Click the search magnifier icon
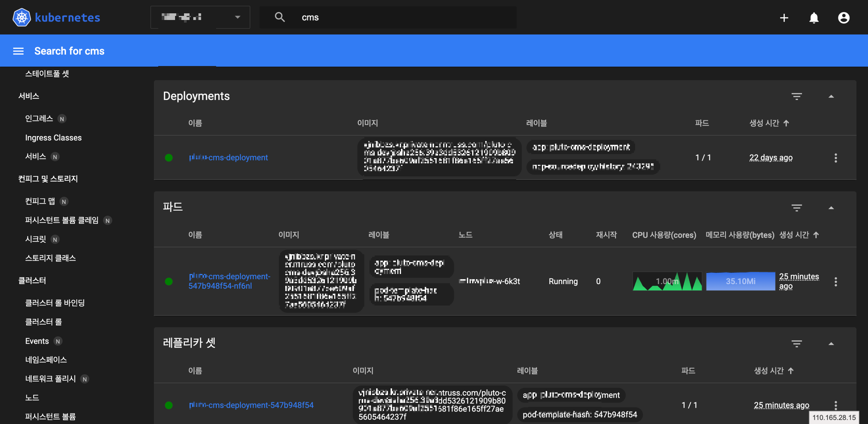This screenshot has height=424, width=868. click(x=280, y=17)
